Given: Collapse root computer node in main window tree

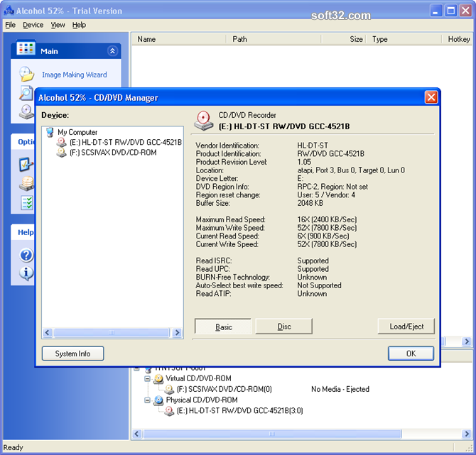Looking at the screenshot, I should 136,368.
